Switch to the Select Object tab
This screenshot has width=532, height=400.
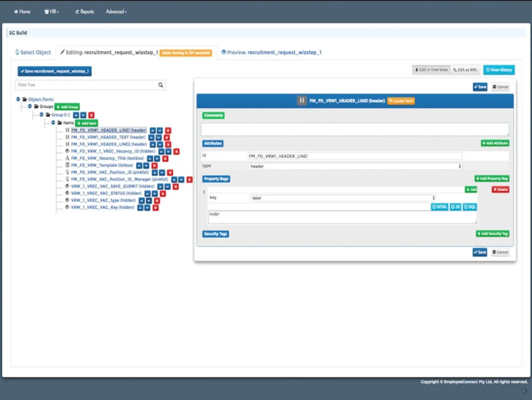click(x=33, y=52)
